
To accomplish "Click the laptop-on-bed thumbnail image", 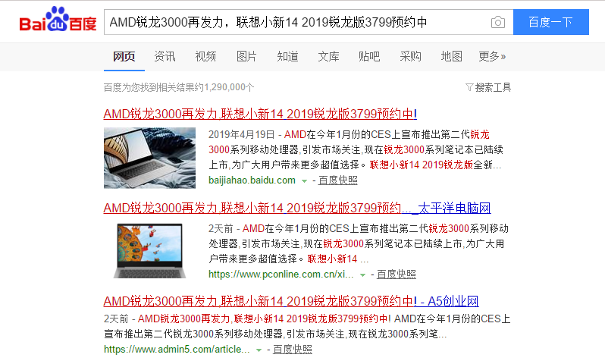I will pos(149,158).
